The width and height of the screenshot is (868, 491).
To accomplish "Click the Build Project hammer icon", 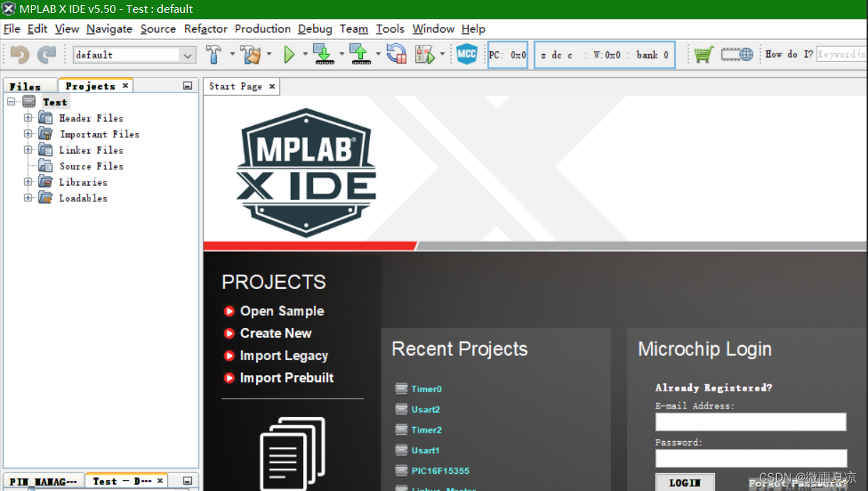I will [x=213, y=54].
